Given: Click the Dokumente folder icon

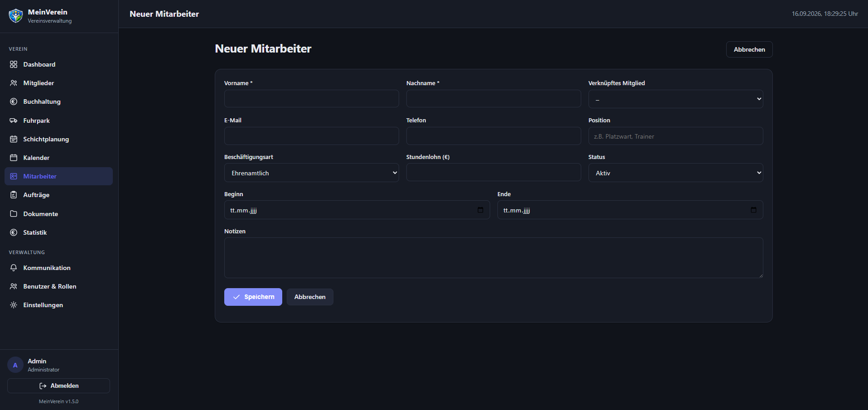Looking at the screenshot, I should click(x=14, y=214).
